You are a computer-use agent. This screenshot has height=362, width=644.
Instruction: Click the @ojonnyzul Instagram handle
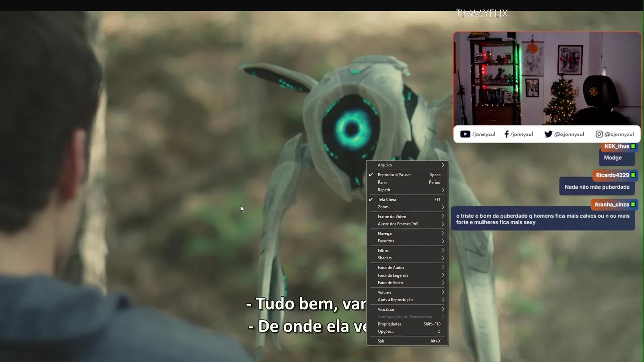point(619,134)
